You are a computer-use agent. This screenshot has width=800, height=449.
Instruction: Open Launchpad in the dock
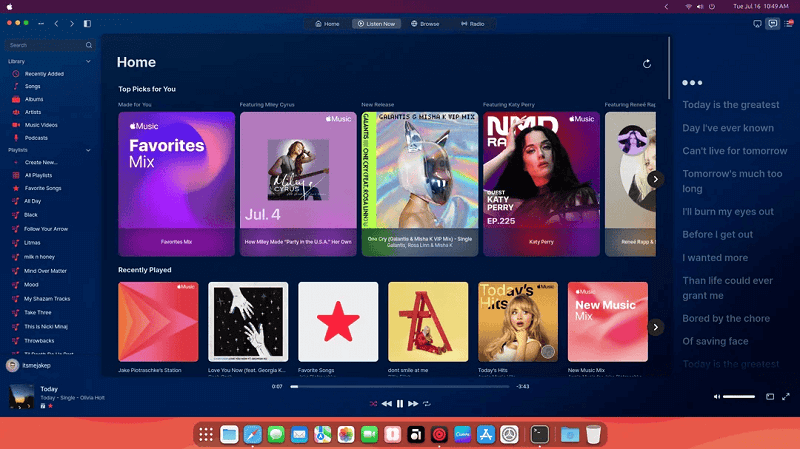tap(206, 435)
